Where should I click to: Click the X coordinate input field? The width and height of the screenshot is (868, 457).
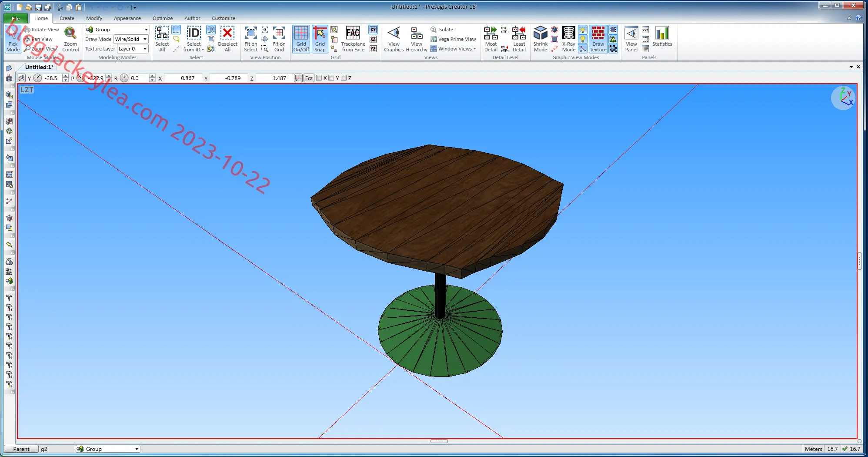click(183, 78)
